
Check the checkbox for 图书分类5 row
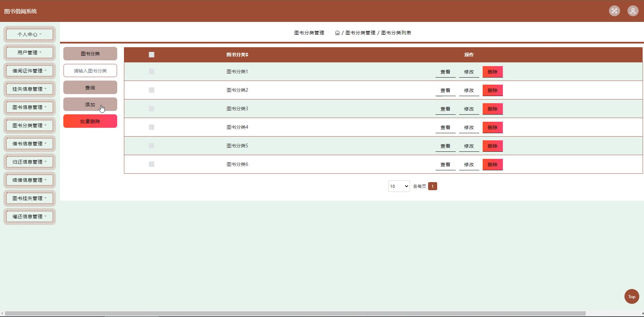click(152, 146)
